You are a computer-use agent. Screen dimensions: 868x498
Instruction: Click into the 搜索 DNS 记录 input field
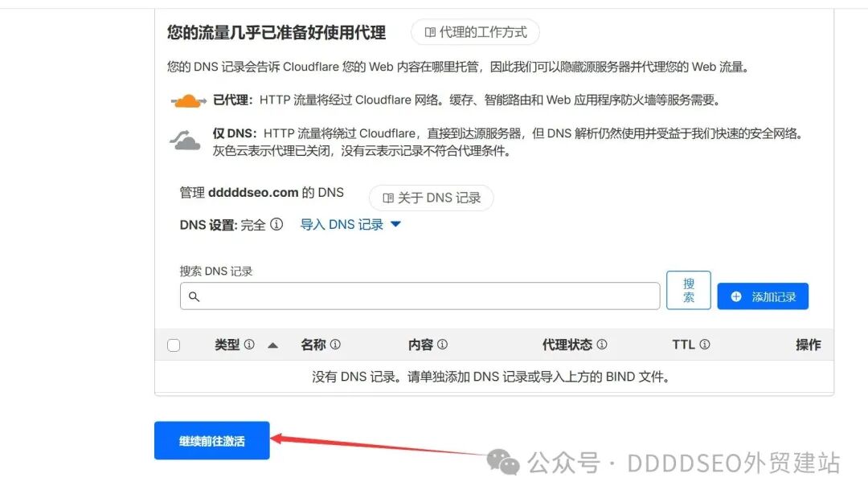coord(420,296)
